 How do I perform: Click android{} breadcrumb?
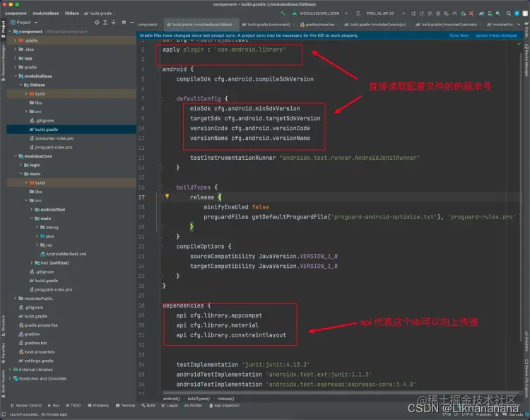(x=172, y=399)
